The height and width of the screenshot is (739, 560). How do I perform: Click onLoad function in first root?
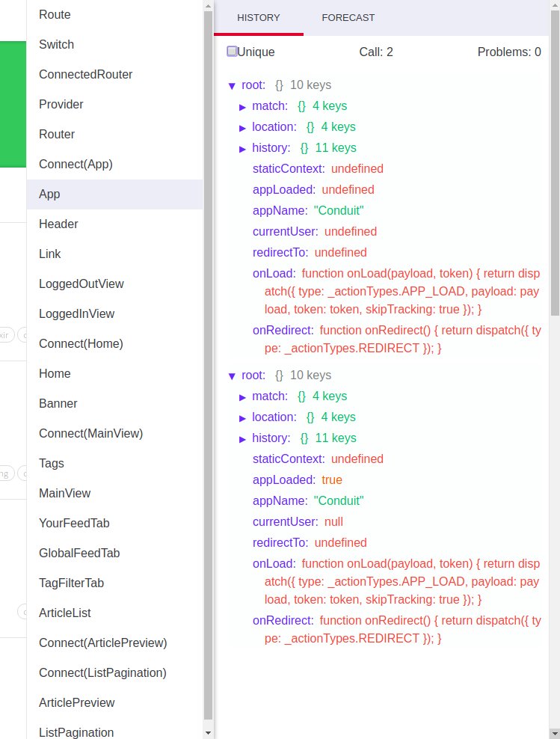point(396,291)
